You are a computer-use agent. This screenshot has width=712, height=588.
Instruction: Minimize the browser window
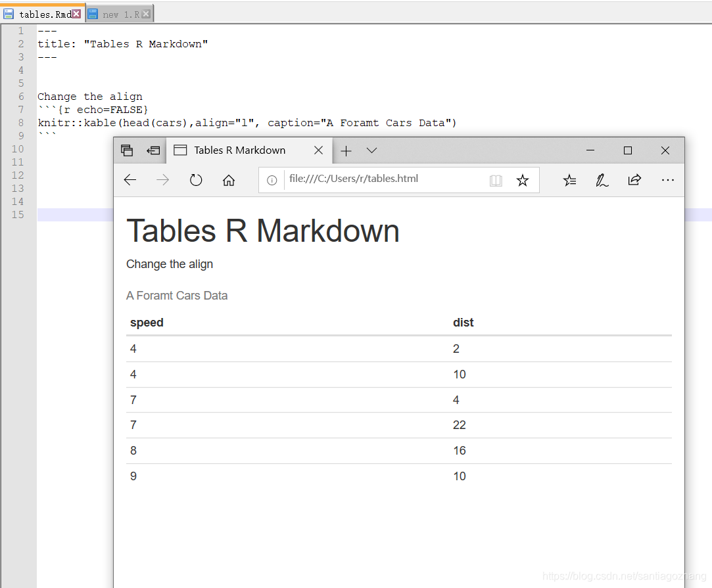[590, 150]
